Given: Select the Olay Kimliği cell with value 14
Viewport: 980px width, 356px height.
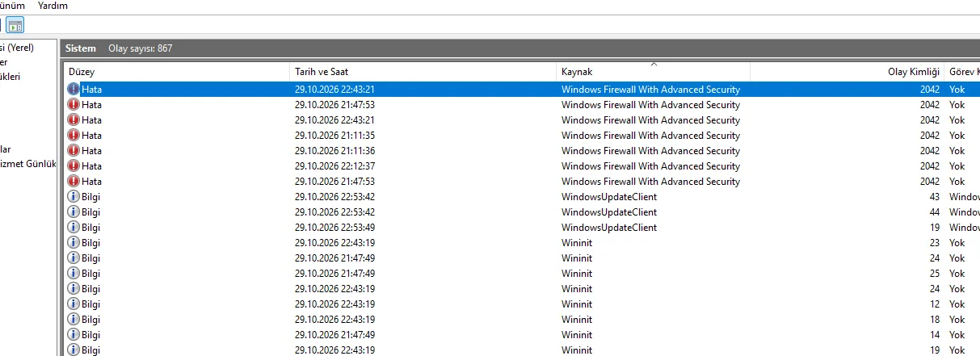Looking at the screenshot, I should (935, 335).
